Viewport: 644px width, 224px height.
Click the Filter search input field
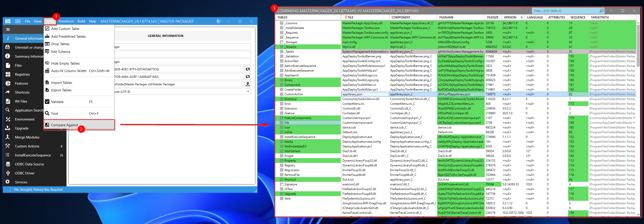pyautogui.click(x=565, y=11)
